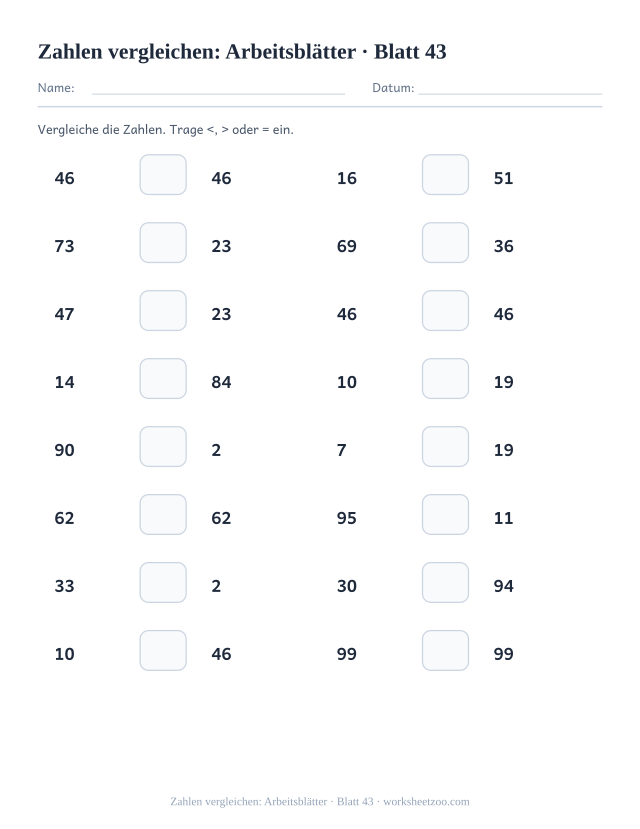Select answer box between 46 and 46 in first row
The height and width of the screenshot is (829, 640).
coord(163,174)
